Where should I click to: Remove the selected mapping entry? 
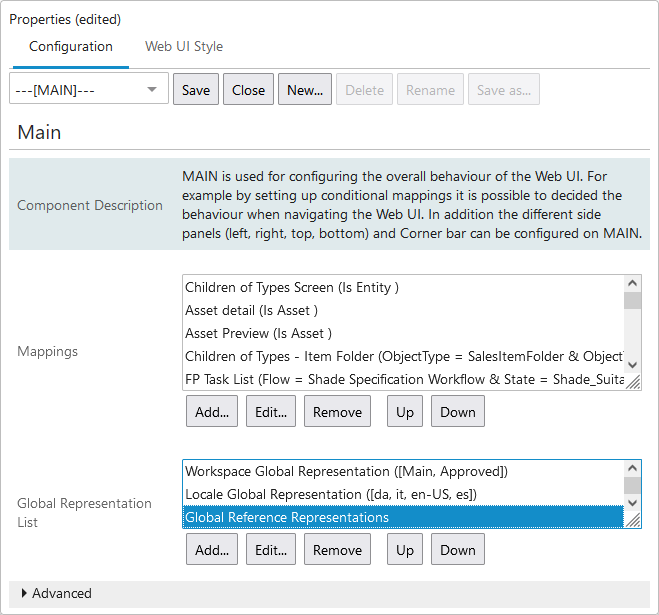(337, 412)
